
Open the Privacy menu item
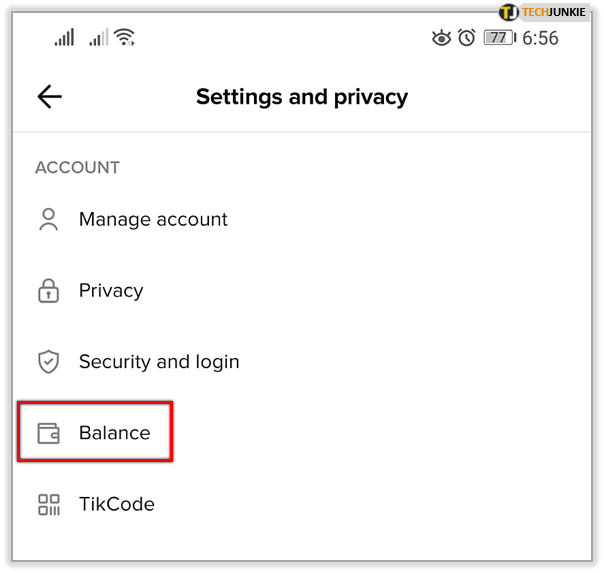[x=111, y=291]
